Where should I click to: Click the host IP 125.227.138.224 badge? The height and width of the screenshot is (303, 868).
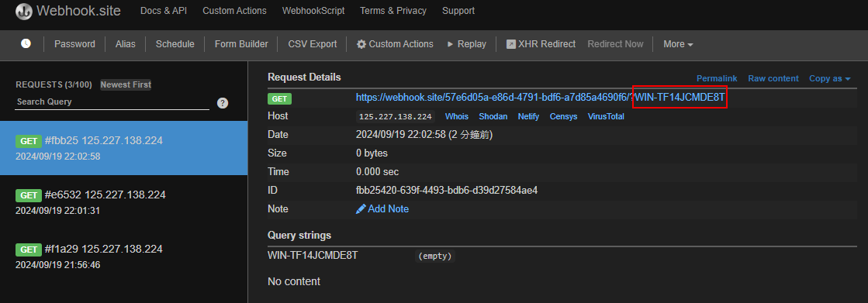tap(396, 117)
